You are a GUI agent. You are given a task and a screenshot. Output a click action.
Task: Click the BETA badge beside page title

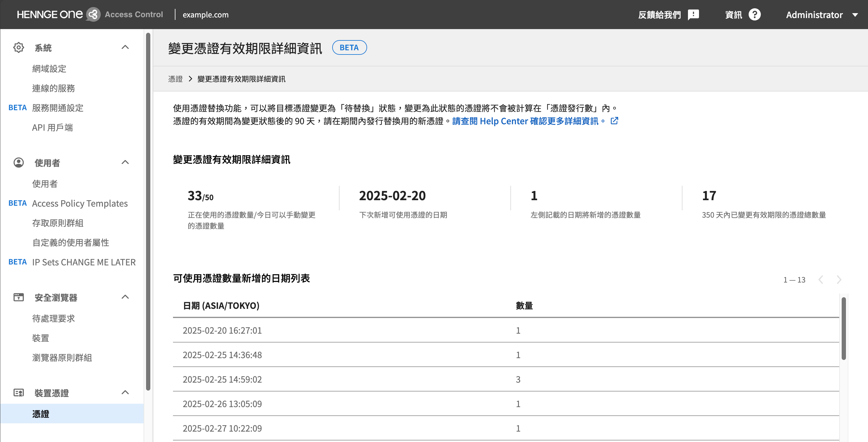[x=349, y=47]
